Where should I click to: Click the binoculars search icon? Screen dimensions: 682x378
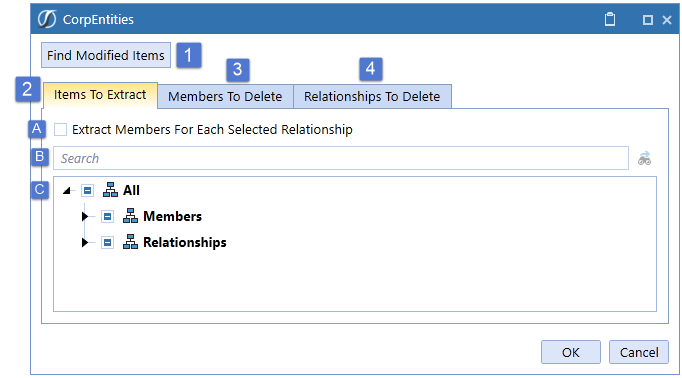(644, 158)
